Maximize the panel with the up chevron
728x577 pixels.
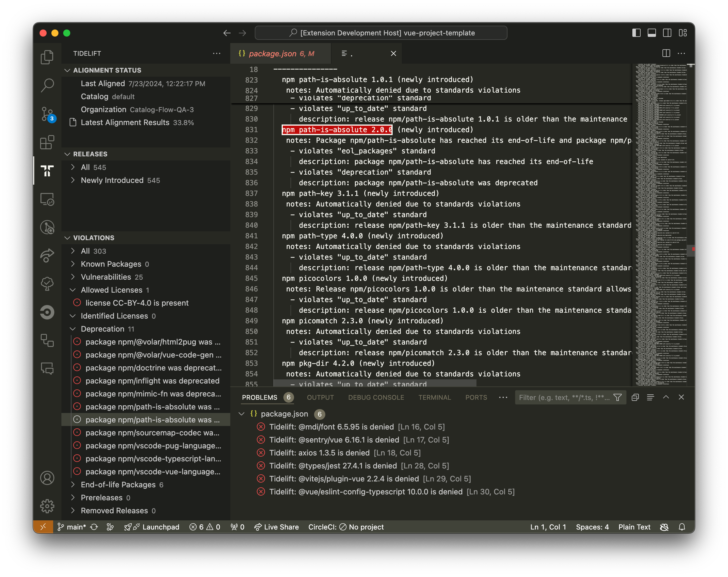(x=666, y=397)
